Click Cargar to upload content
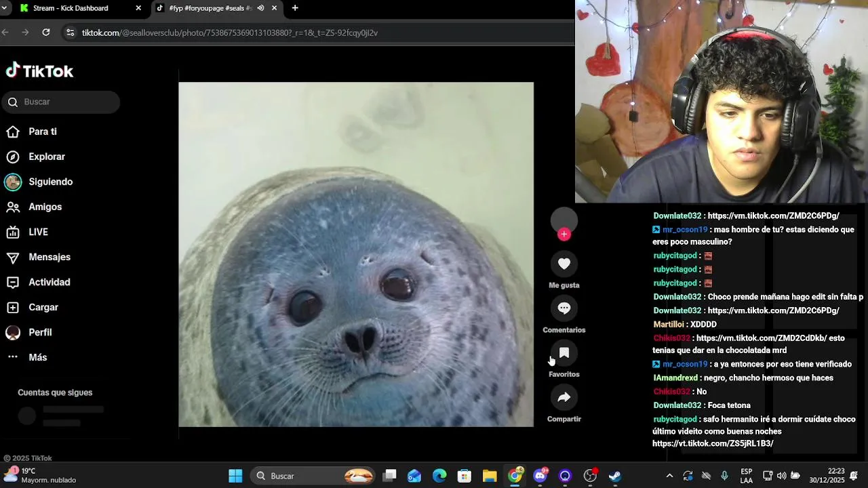 [x=43, y=307]
